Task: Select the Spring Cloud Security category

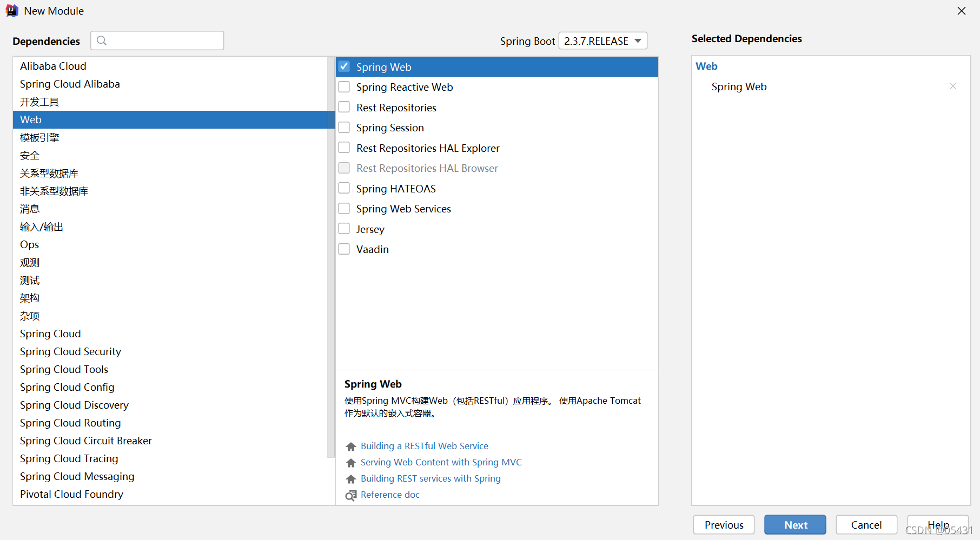Action: (70, 351)
